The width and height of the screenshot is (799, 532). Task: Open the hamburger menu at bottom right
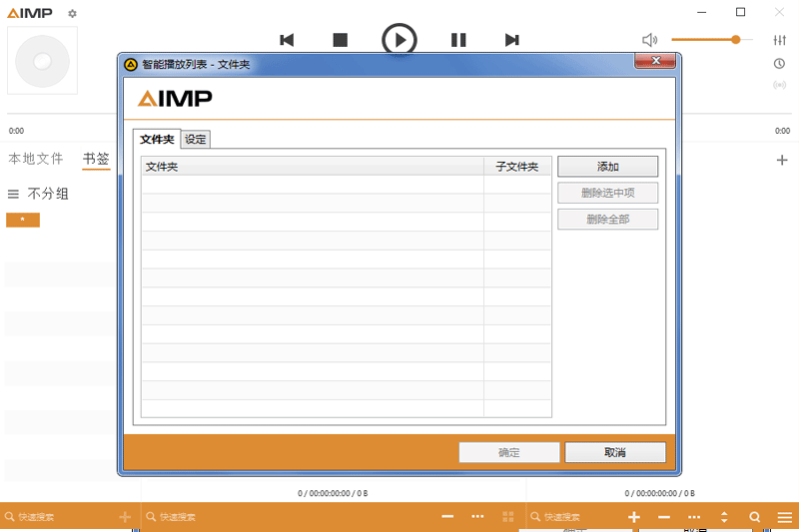tap(785, 517)
